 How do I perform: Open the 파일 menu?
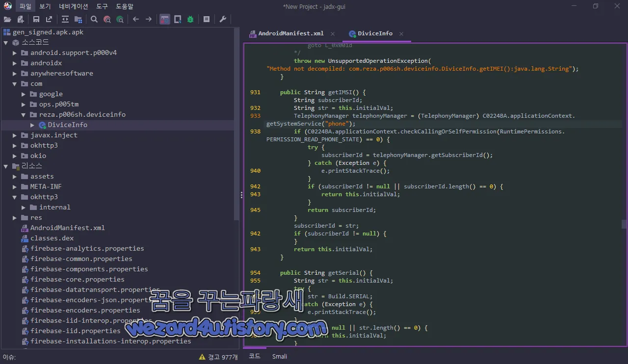[25, 6]
